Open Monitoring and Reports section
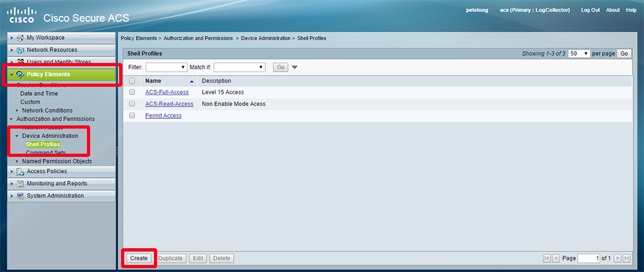Image resolution: width=644 pixels, height=272 pixels. tap(62, 184)
